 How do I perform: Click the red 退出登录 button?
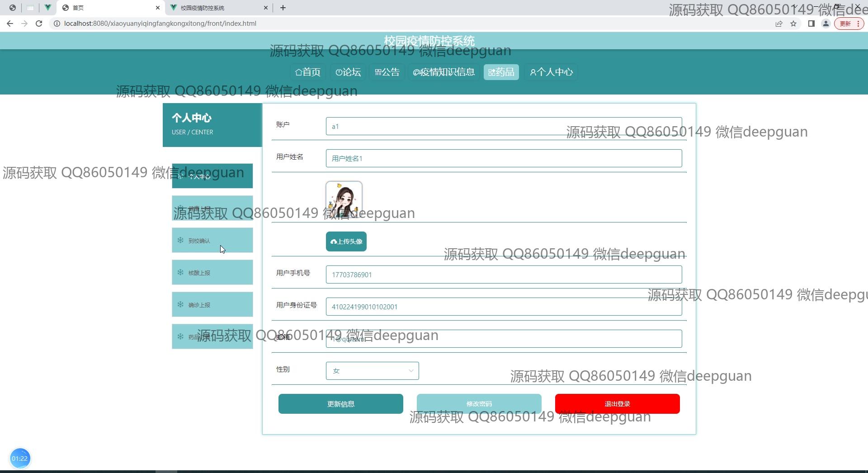(x=618, y=404)
